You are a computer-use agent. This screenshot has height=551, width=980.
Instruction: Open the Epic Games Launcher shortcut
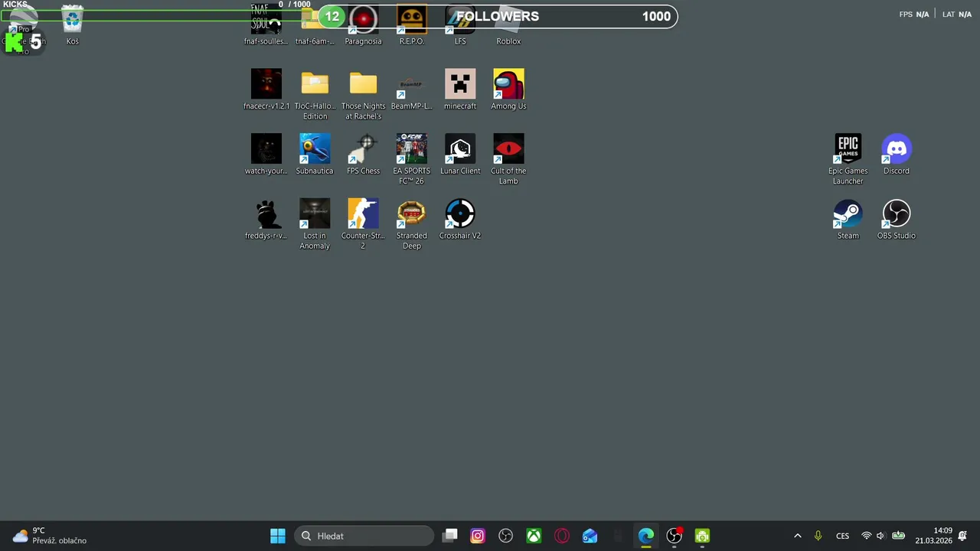coord(848,159)
